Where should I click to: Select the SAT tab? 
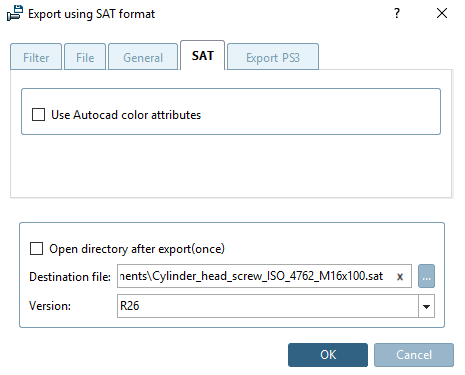coord(202,55)
